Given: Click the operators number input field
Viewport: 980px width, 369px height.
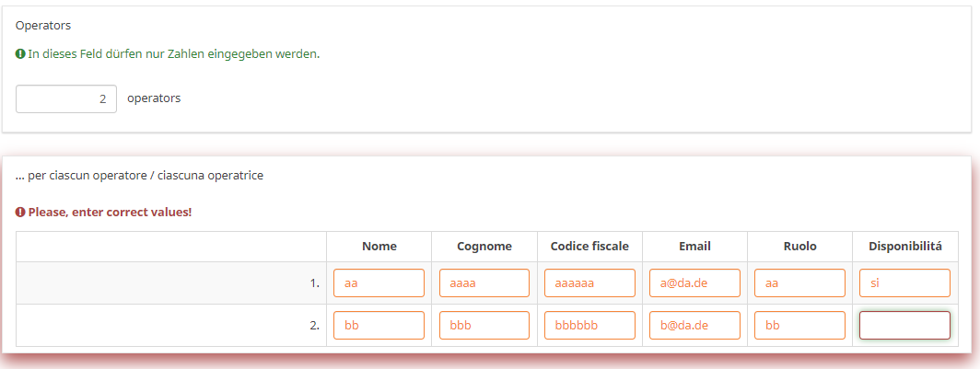Looking at the screenshot, I should [x=66, y=98].
